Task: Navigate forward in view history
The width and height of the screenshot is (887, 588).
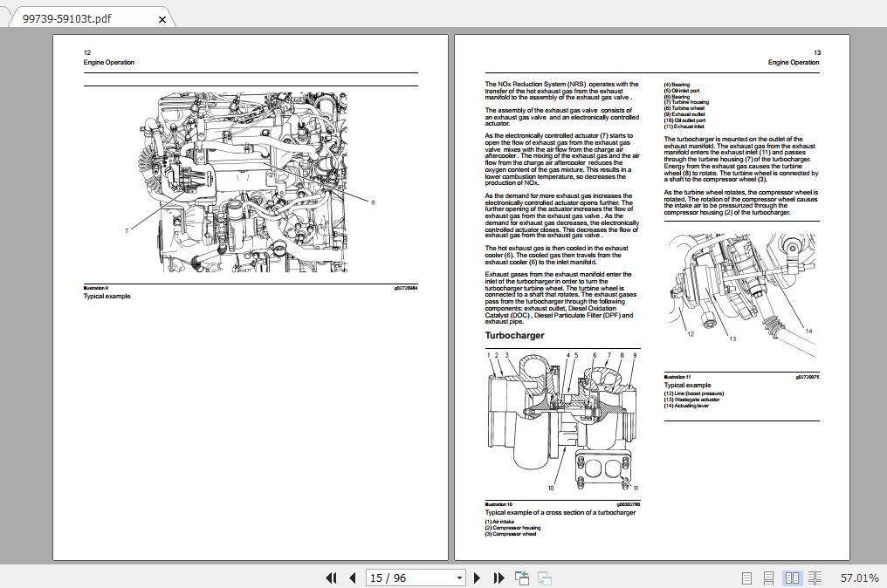Action: pos(543,578)
